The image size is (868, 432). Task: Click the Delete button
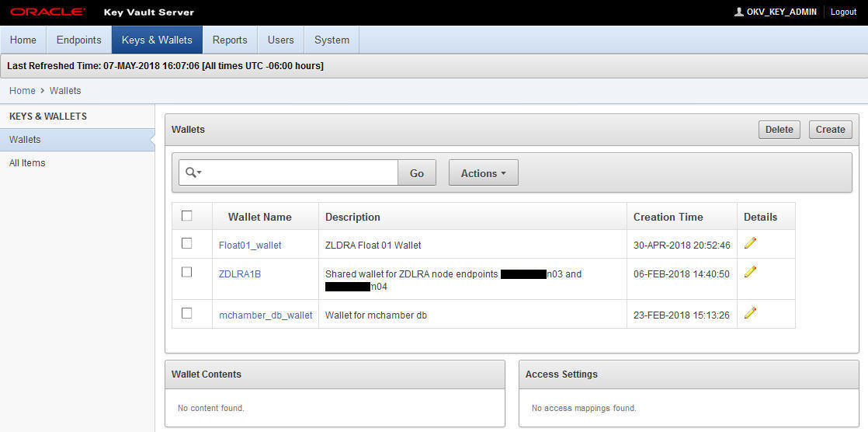[779, 130]
